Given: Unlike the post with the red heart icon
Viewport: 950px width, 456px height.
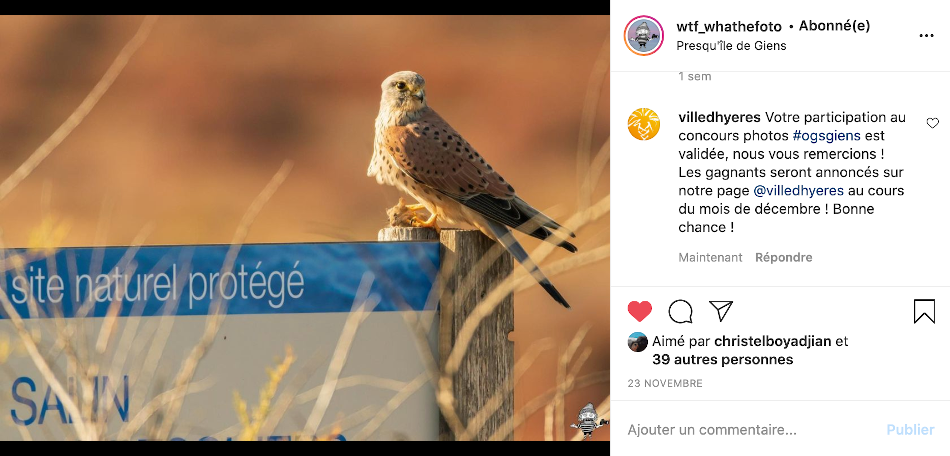Looking at the screenshot, I should (x=639, y=311).
